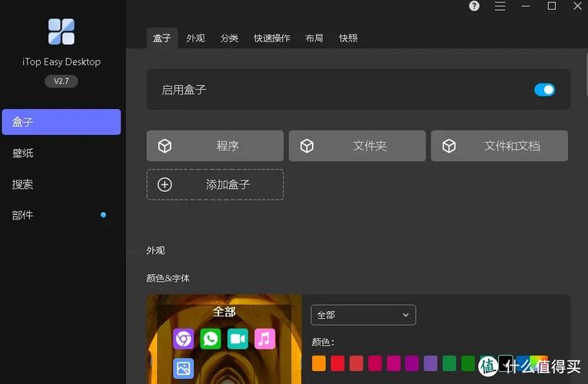Toggle the 启用盒子 switch off
The image size is (588, 384).
[x=544, y=90]
